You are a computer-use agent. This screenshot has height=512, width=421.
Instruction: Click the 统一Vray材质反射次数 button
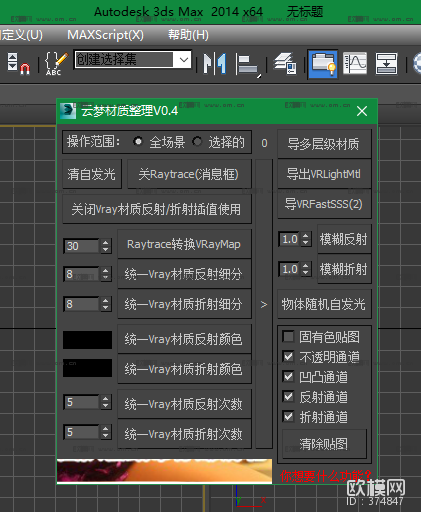click(x=184, y=404)
